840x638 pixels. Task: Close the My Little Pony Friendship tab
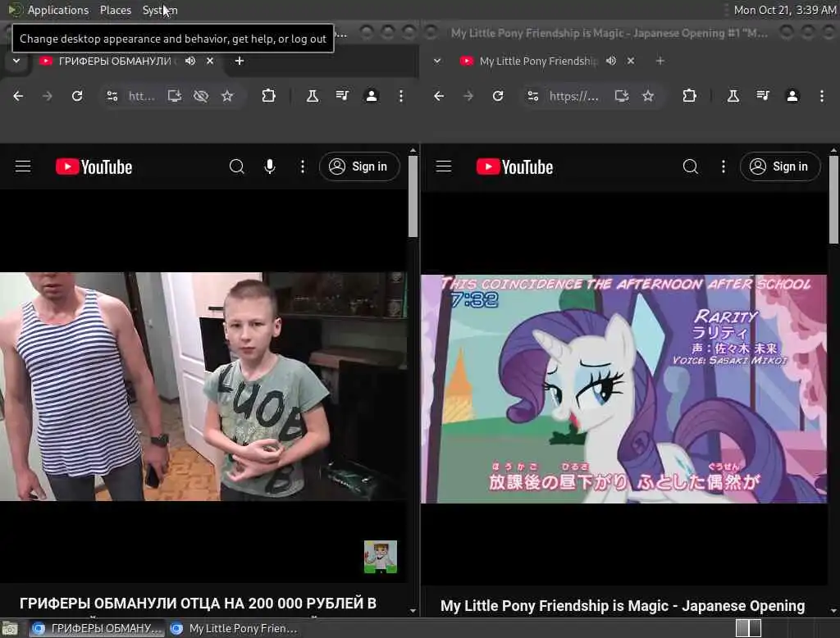coord(631,61)
